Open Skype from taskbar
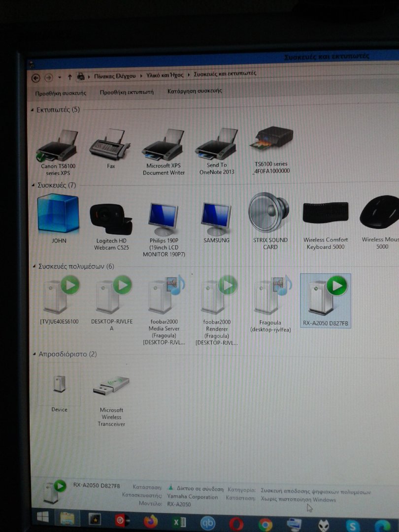 pyautogui.click(x=353, y=526)
